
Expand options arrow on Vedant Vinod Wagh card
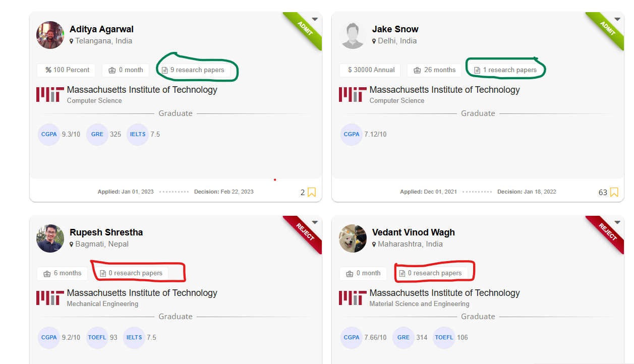(617, 222)
